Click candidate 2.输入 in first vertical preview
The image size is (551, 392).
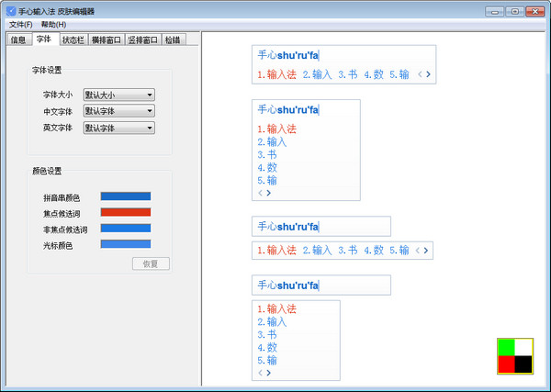point(272,142)
